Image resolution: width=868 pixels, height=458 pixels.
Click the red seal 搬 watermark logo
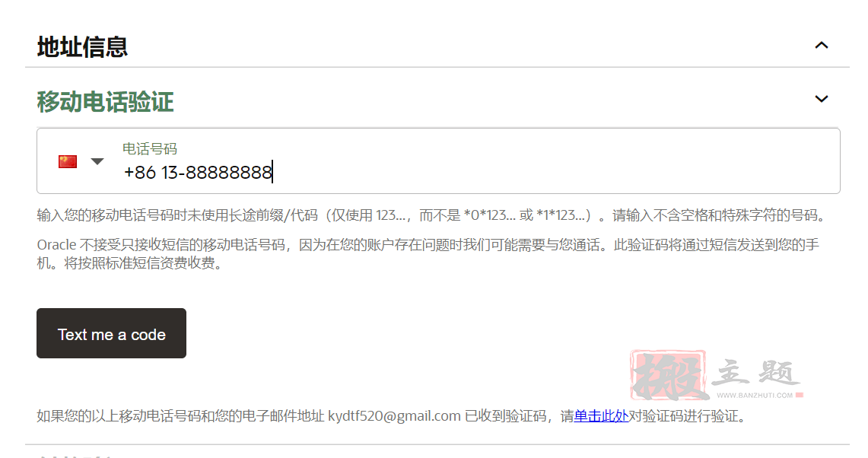668,375
